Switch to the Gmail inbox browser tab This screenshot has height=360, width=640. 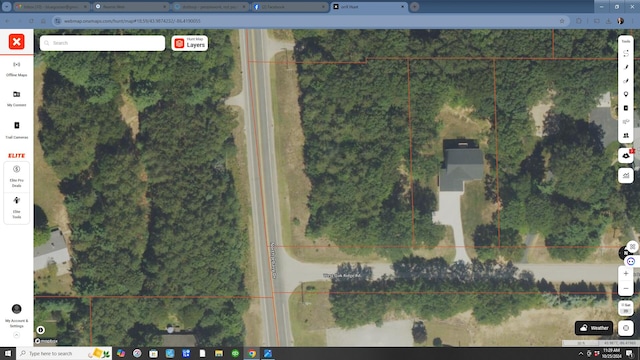click(51, 7)
